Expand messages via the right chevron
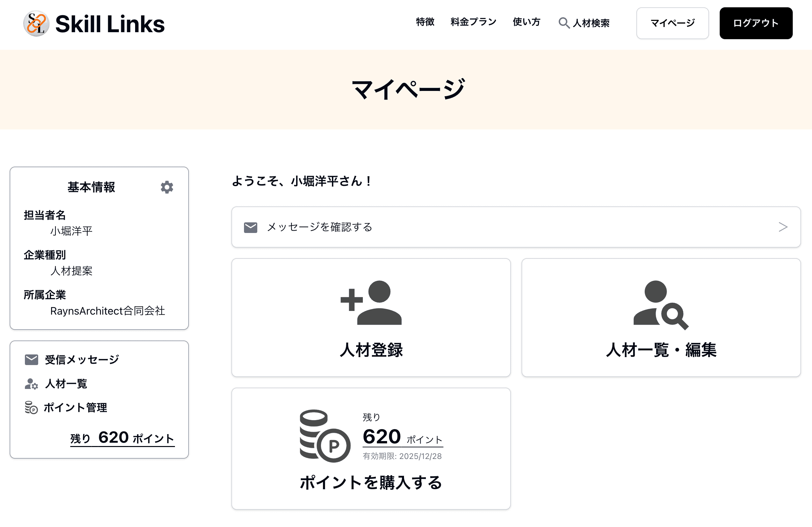Screen dimensions: 812x527 click(783, 227)
